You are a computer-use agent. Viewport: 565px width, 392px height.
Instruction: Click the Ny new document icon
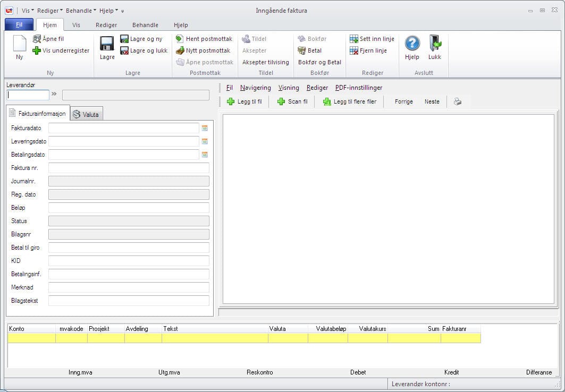coord(19,44)
